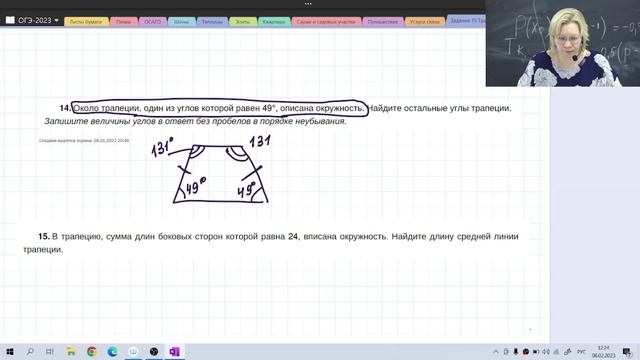Open File Explorer from the taskbar
Viewport: 640px width, 360px height.
[x=71, y=351]
